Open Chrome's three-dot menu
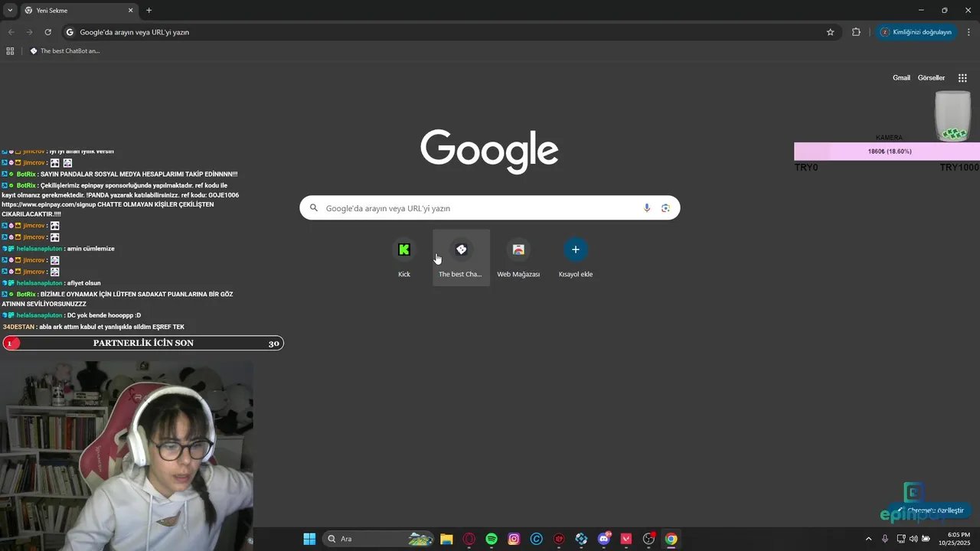Screen dimensions: 980x551 coord(969,32)
